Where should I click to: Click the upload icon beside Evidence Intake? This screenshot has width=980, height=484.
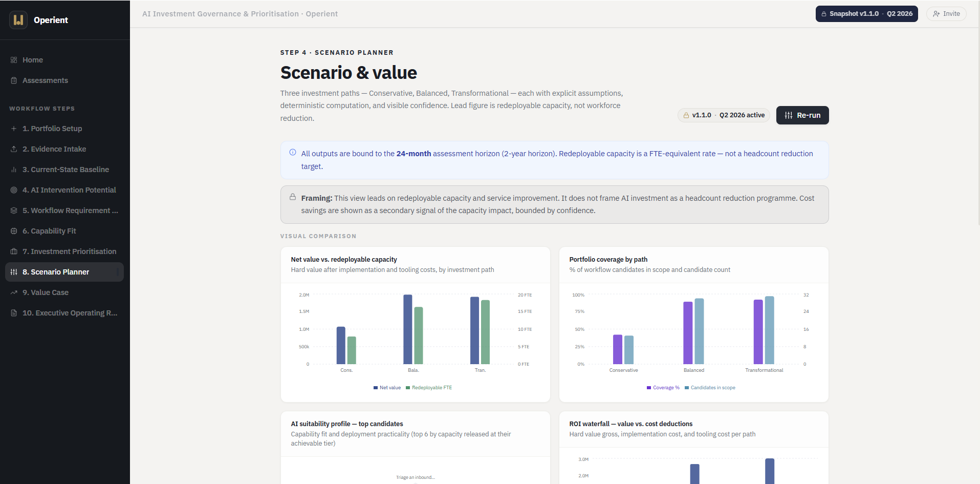(14, 149)
